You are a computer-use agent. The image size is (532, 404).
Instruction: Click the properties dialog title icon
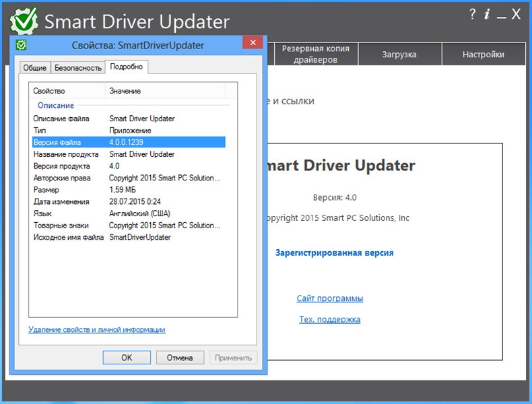pos(22,44)
